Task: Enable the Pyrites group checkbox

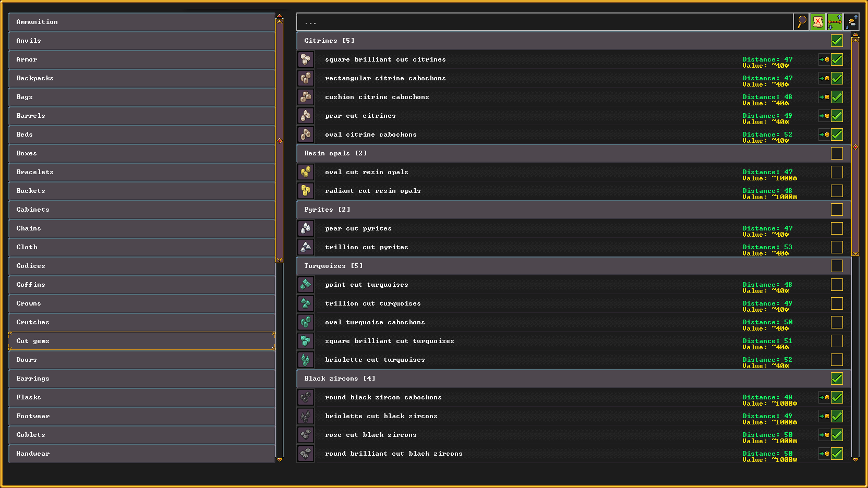Action: point(837,210)
